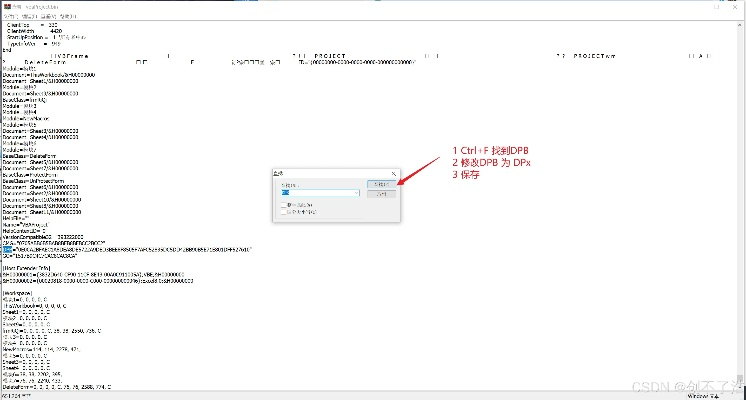Screen dimensions: 746x400
Task: Click the StartUpPosition line
Action: pyautogui.click(x=46, y=37)
